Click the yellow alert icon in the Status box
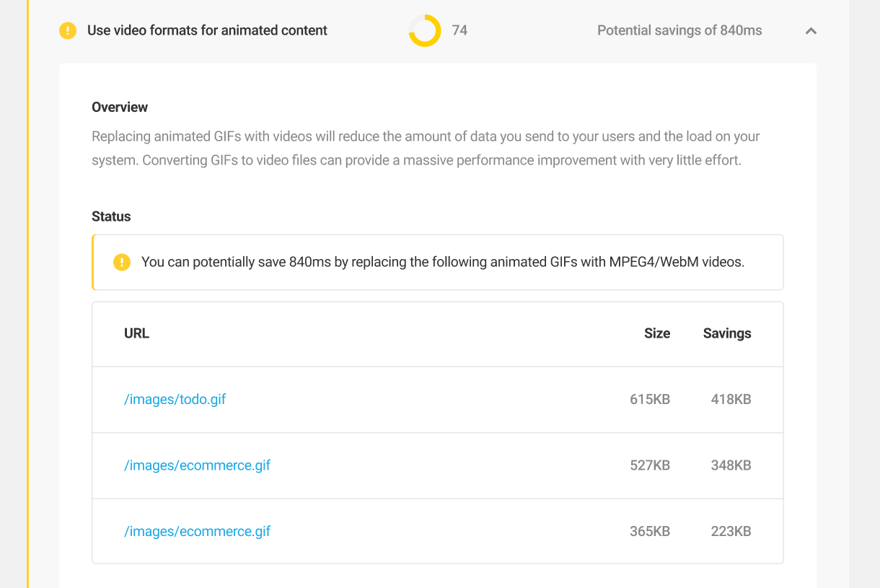The width and height of the screenshot is (880, 588). (x=122, y=262)
